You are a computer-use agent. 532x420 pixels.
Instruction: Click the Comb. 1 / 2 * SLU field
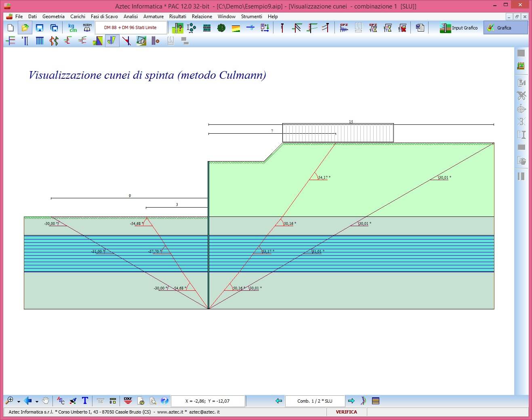tap(315, 401)
